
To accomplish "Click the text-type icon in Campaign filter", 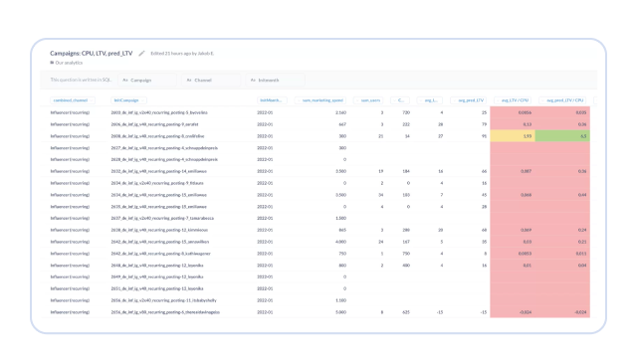I will [x=125, y=80].
